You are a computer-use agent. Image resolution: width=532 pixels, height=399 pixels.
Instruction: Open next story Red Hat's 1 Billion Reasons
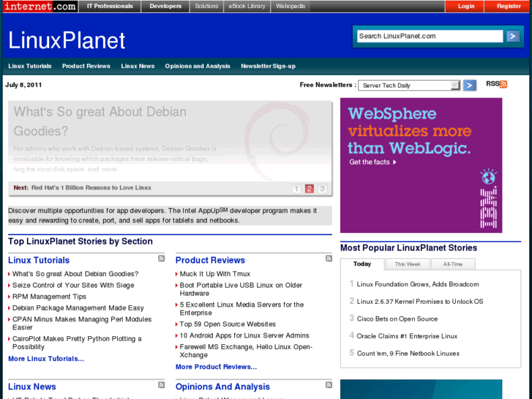[x=91, y=187]
